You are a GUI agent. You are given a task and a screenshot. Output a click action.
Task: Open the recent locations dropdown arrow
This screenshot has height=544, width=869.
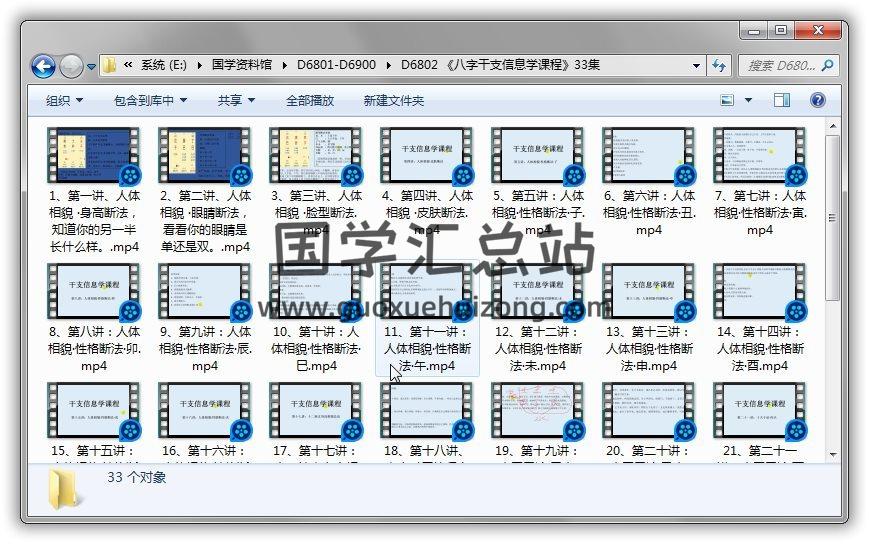pos(91,67)
